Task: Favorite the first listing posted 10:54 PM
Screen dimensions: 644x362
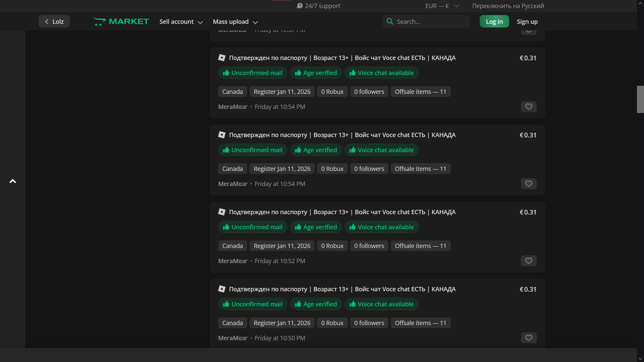Action: click(x=528, y=107)
